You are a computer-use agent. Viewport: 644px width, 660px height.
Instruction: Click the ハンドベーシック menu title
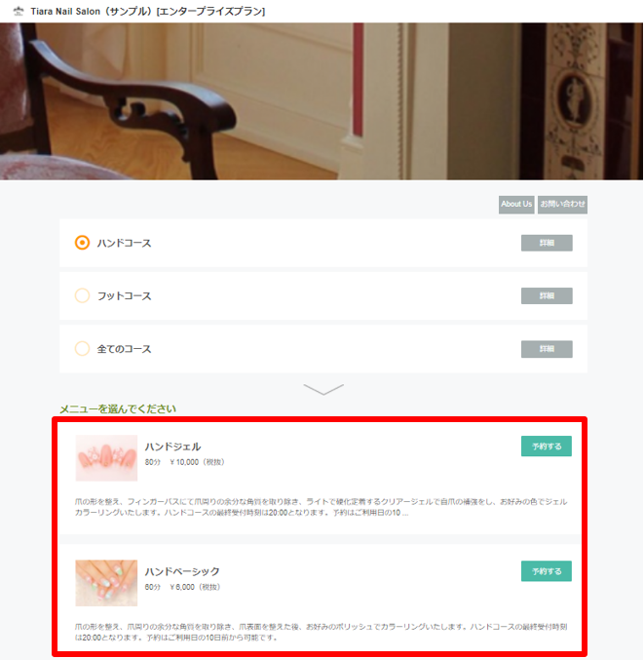(182, 571)
